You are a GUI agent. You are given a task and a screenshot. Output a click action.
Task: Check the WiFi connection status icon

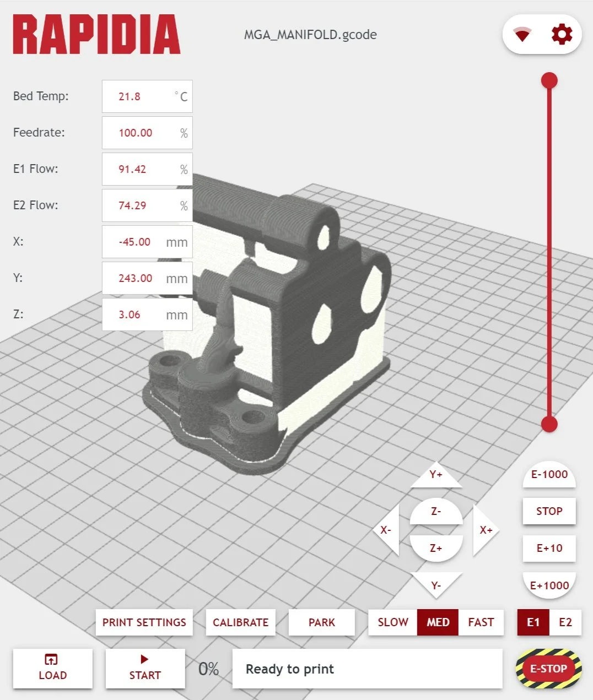(523, 34)
